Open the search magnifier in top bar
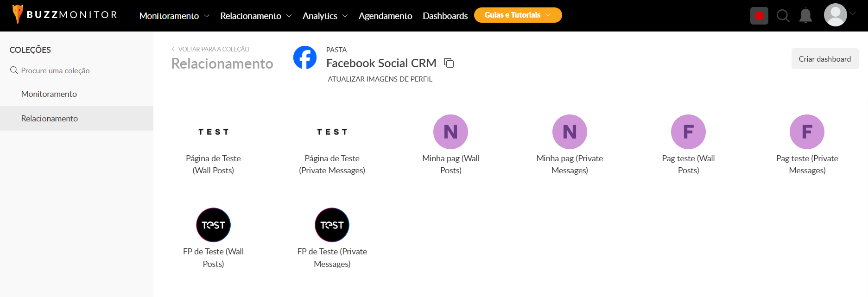 [783, 16]
